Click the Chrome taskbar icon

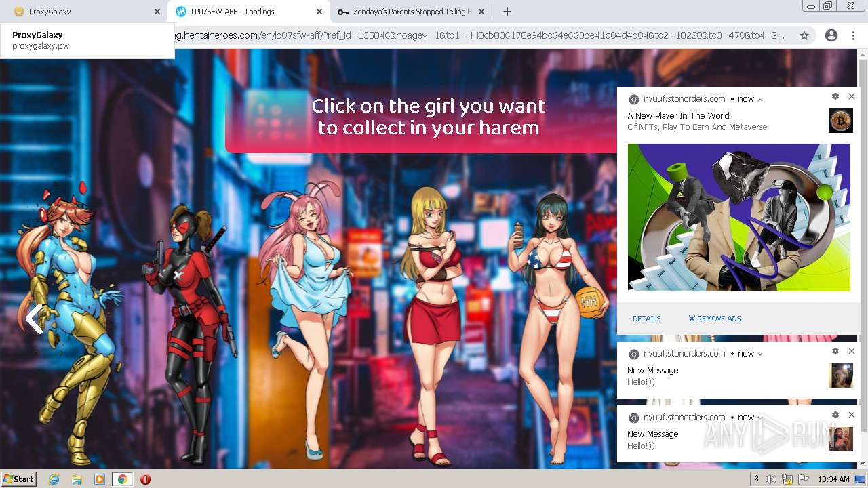click(x=122, y=479)
